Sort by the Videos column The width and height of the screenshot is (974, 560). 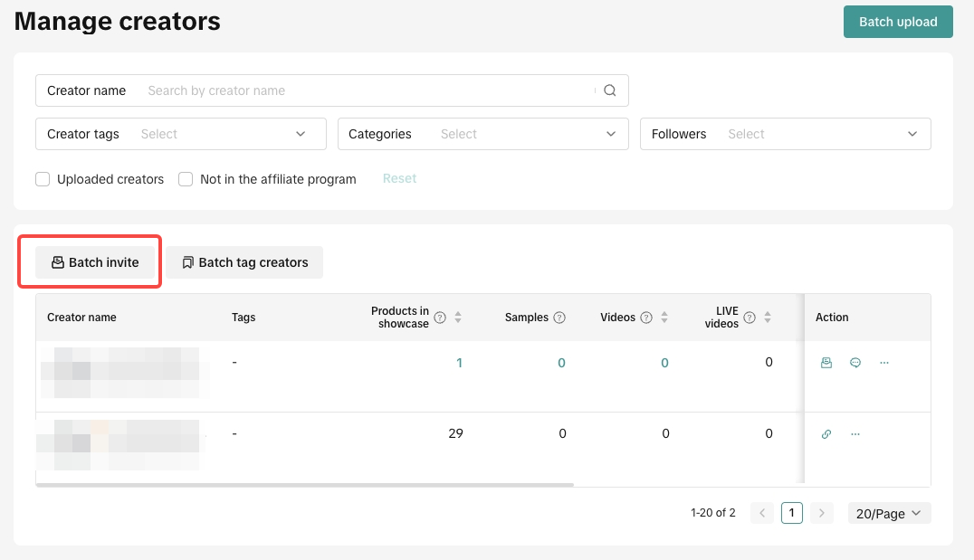(x=664, y=318)
